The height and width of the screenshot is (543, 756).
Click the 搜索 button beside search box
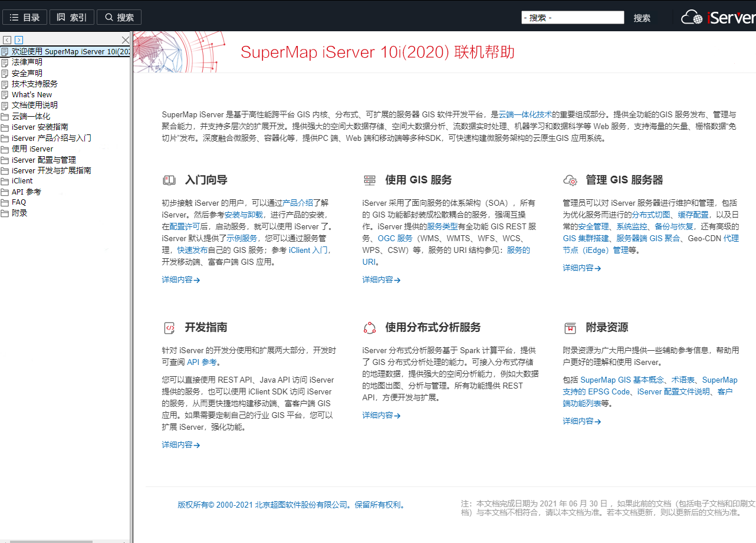(642, 18)
